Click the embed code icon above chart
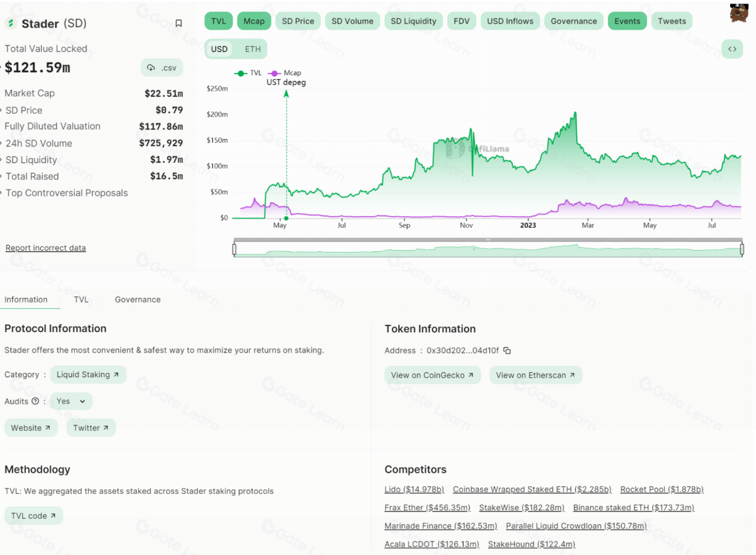This screenshot has height=555, width=756. (x=732, y=49)
